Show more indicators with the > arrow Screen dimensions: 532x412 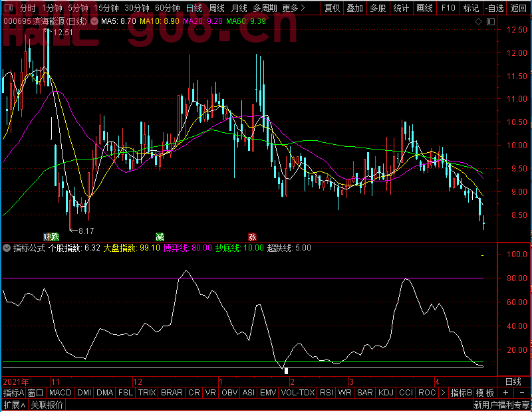click(x=443, y=393)
